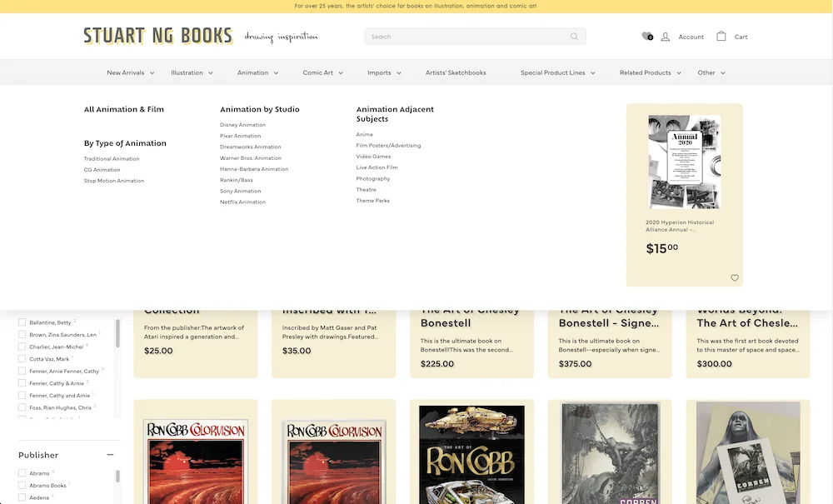Open the Video Games subject link
The height and width of the screenshot is (504, 833).
[x=373, y=156]
